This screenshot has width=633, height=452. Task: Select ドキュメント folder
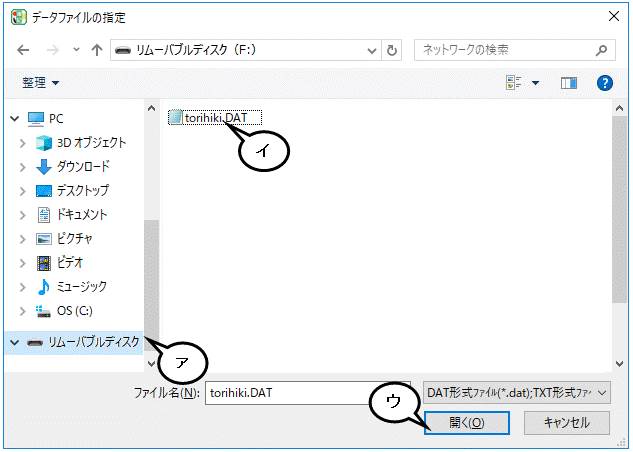(x=72, y=215)
